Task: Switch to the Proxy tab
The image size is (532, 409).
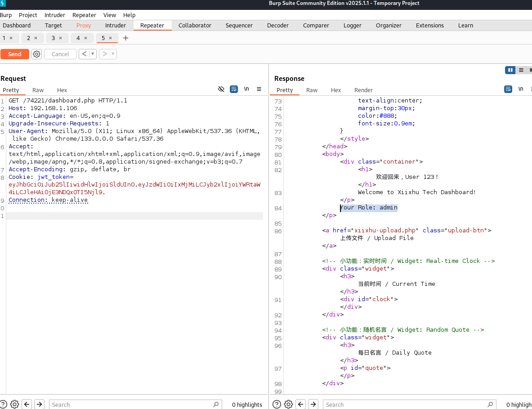Action: tap(84, 26)
